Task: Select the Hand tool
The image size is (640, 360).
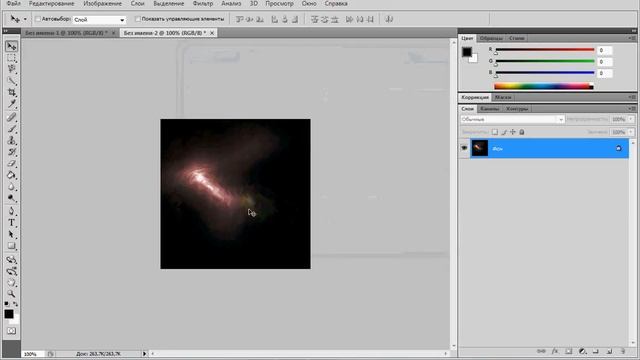Action: pos(11,282)
